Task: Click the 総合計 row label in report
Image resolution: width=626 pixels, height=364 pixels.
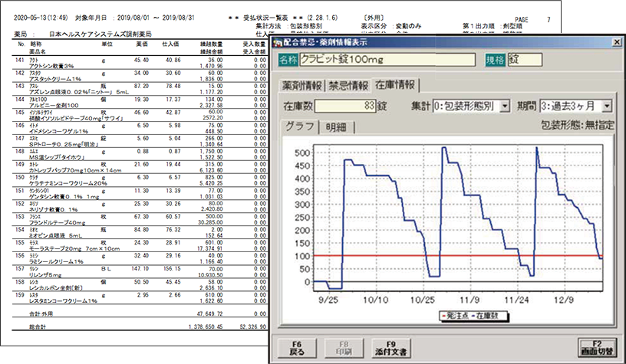Action: [38, 327]
